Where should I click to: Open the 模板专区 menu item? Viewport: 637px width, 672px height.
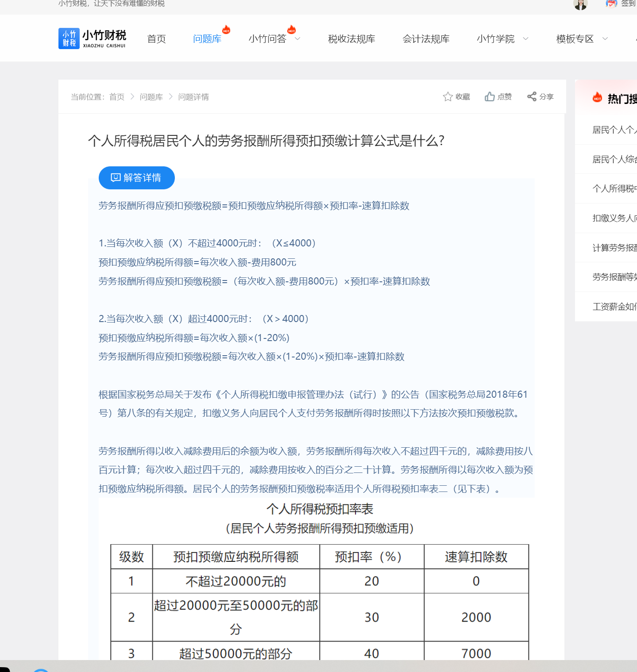point(575,39)
